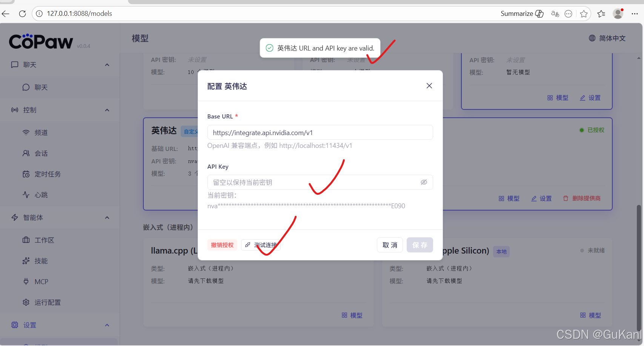Open 定时任务 scheduled tasks page
Viewport: 644px width, 346px height.
47,174
